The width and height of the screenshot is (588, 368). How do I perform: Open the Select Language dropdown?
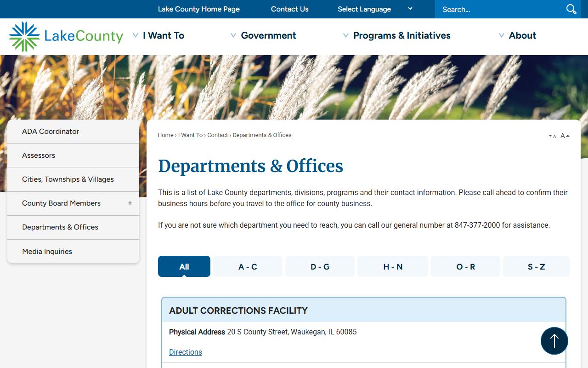tap(375, 9)
